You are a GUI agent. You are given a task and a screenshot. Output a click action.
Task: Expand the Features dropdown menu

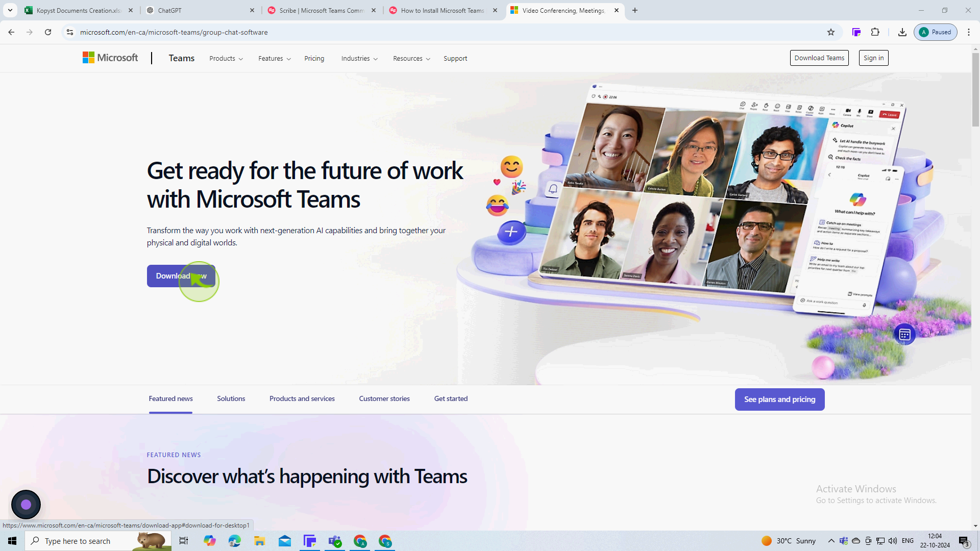[x=275, y=59]
